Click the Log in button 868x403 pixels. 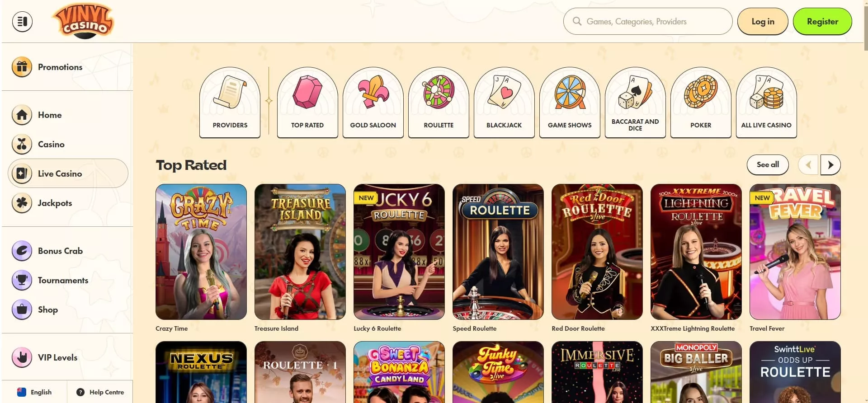click(763, 22)
